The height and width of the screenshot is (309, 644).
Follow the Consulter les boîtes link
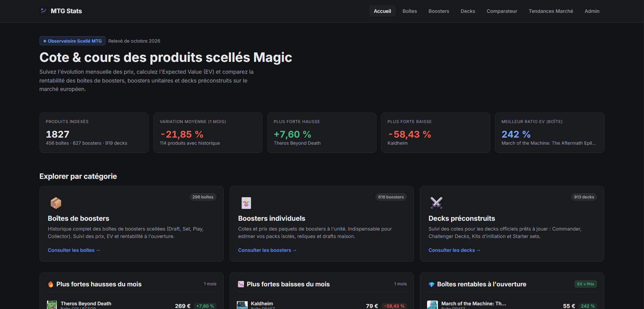click(x=74, y=250)
